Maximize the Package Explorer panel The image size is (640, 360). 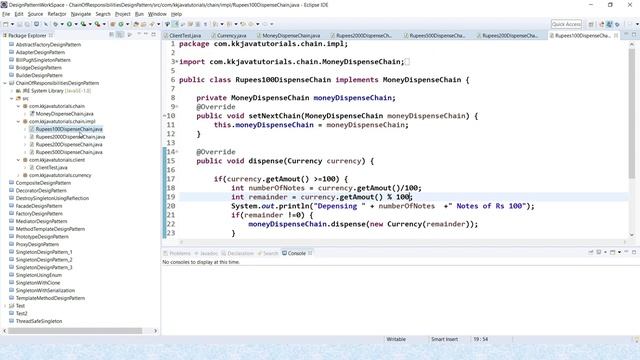[154, 35]
